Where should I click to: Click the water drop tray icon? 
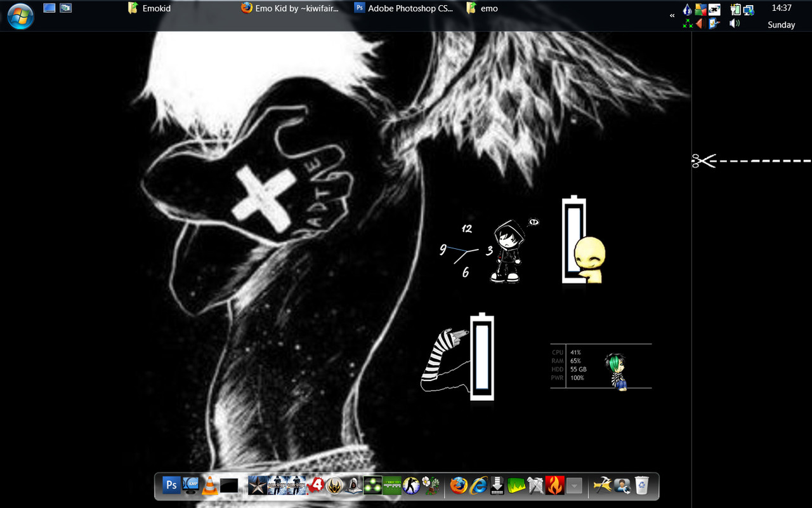pos(687,10)
